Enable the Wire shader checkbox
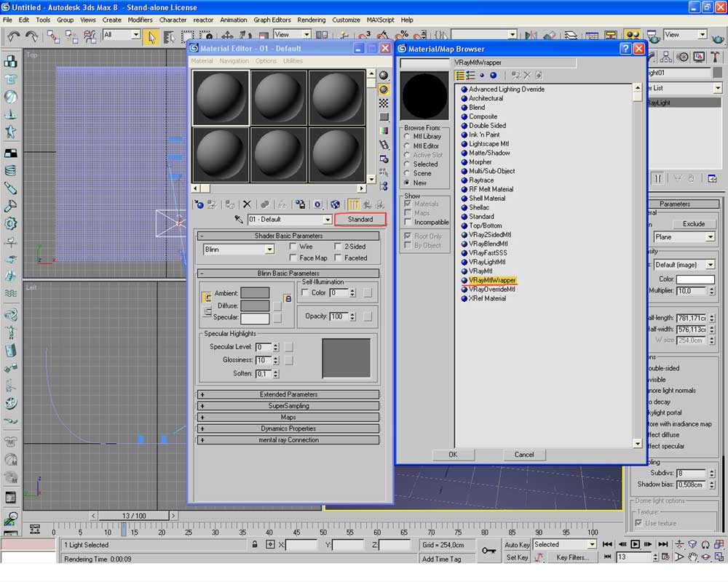 [x=293, y=247]
